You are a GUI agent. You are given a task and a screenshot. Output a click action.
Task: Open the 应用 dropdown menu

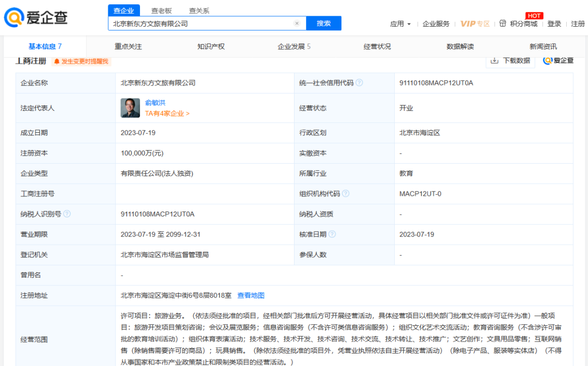pos(400,23)
